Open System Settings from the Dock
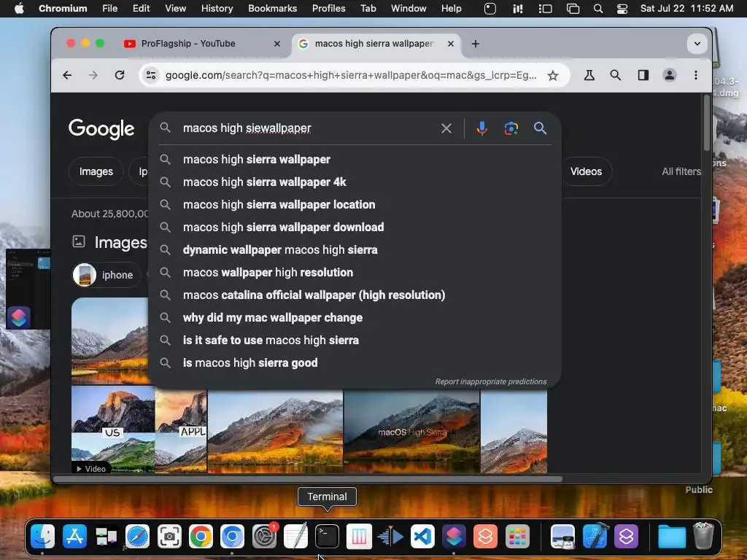 tap(264, 537)
